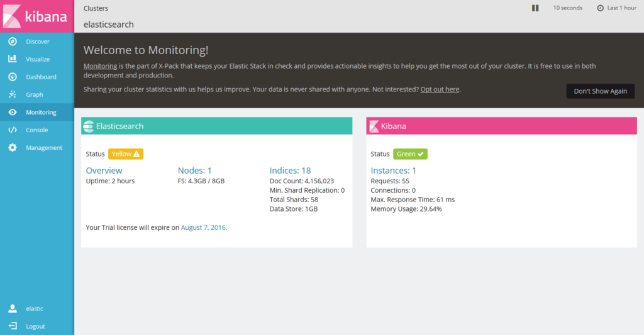Select the Dashboard menu label
The image size is (644, 335).
[x=41, y=77]
